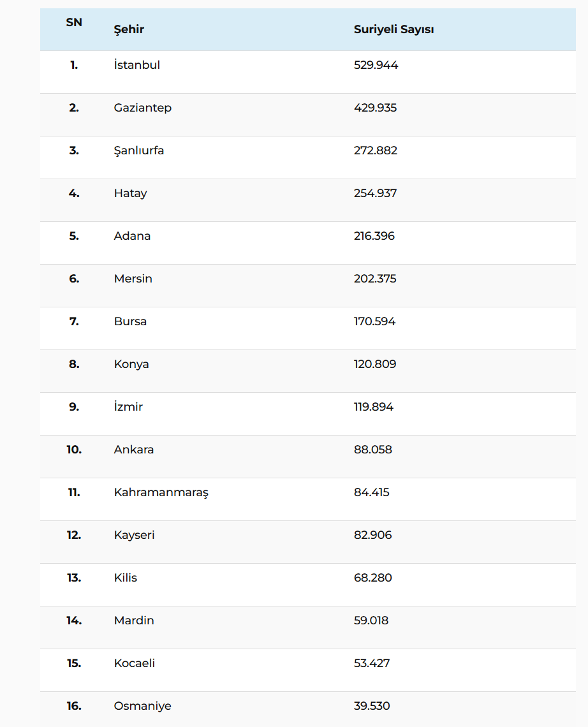The image size is (588, 727).
Task: Click Kahramanmaraş in the table
Action: click(x=161, y=492)
